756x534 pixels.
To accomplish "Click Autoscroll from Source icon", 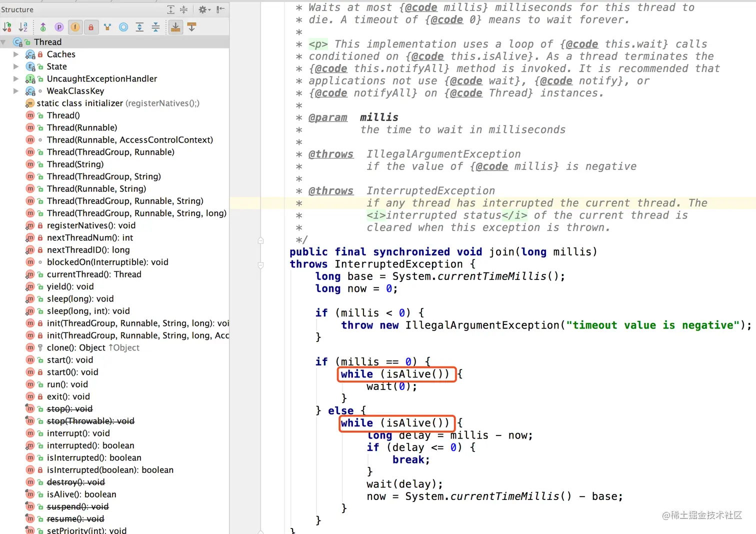I will tap(191, 27).
